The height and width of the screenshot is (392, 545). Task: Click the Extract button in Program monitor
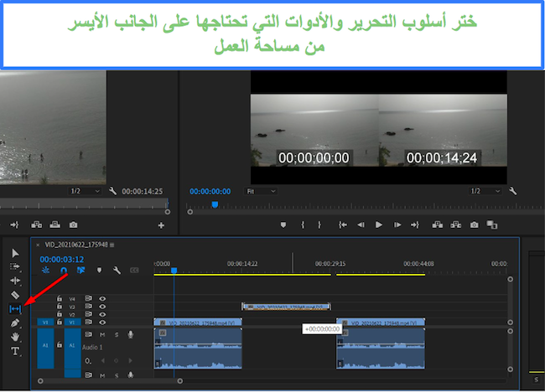tap(455, 225)
